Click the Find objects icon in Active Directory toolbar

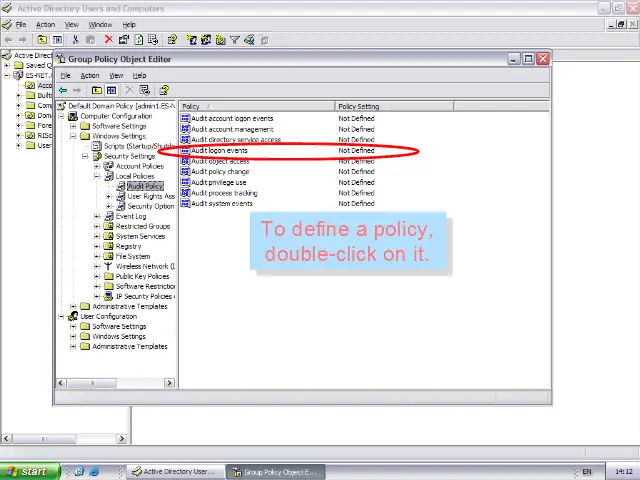pyautogui.click(x=249, y=40)
